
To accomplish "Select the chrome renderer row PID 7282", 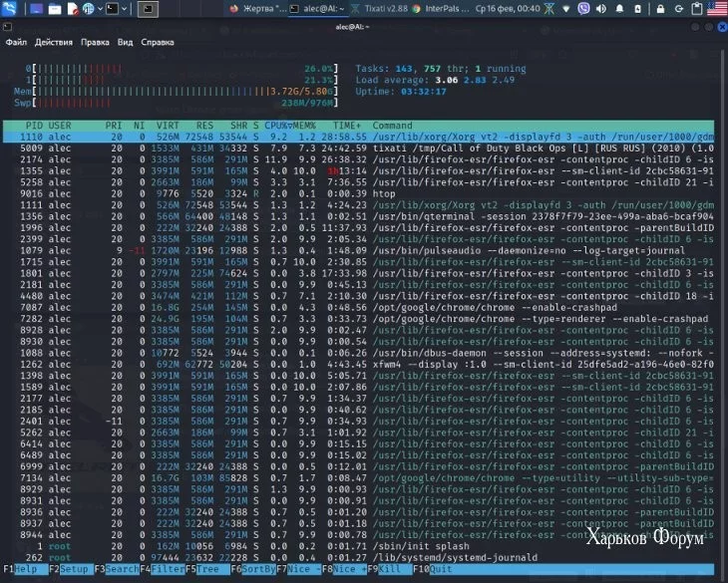I will [358, 319].
